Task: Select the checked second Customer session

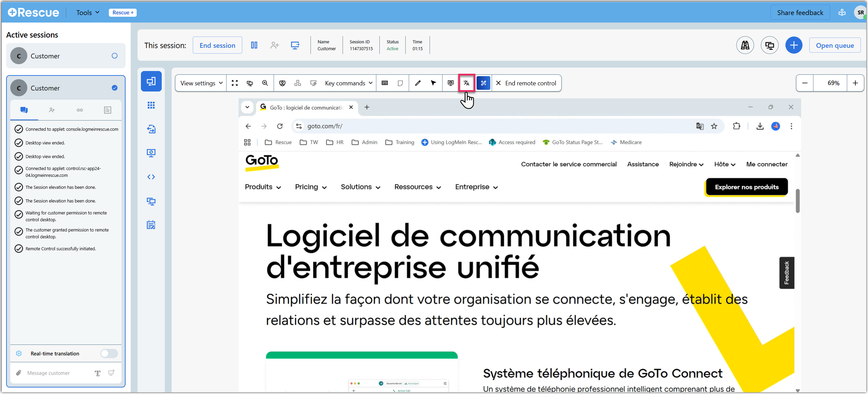Action: (115, 88)
